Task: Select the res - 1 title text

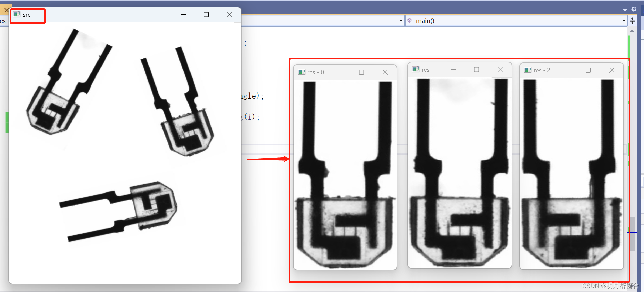Action: click(430, 70)
